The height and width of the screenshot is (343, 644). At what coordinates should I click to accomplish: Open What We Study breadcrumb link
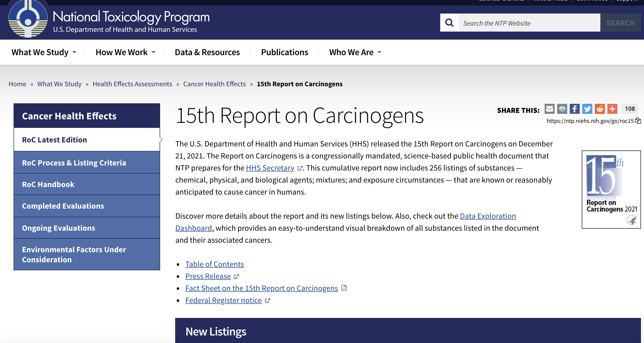59,84
